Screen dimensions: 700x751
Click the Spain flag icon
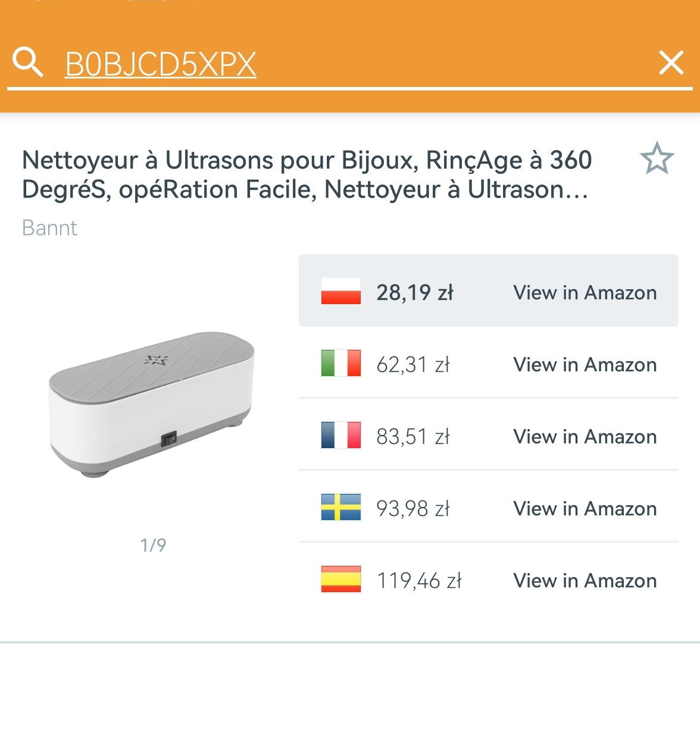pos(340,580)
